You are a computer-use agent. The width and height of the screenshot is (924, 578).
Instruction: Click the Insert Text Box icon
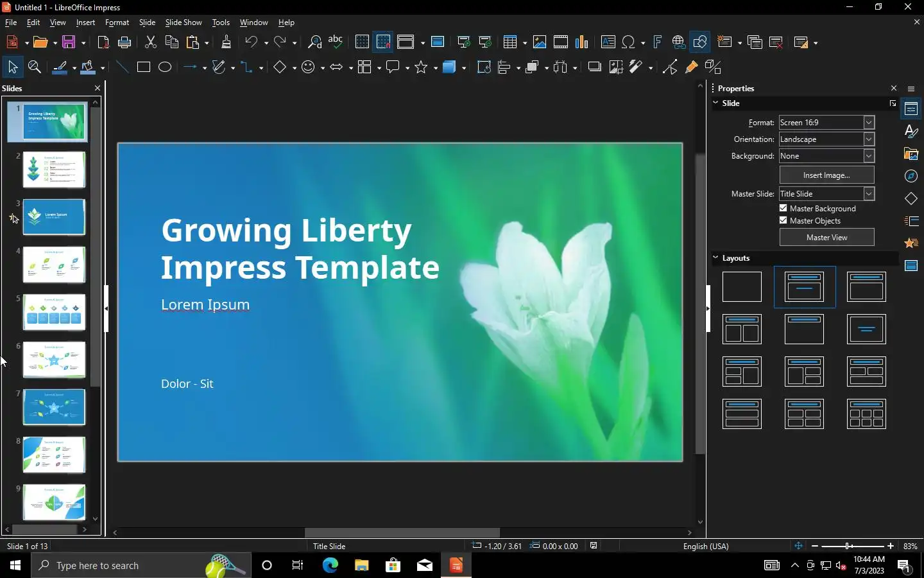point(608,42)
